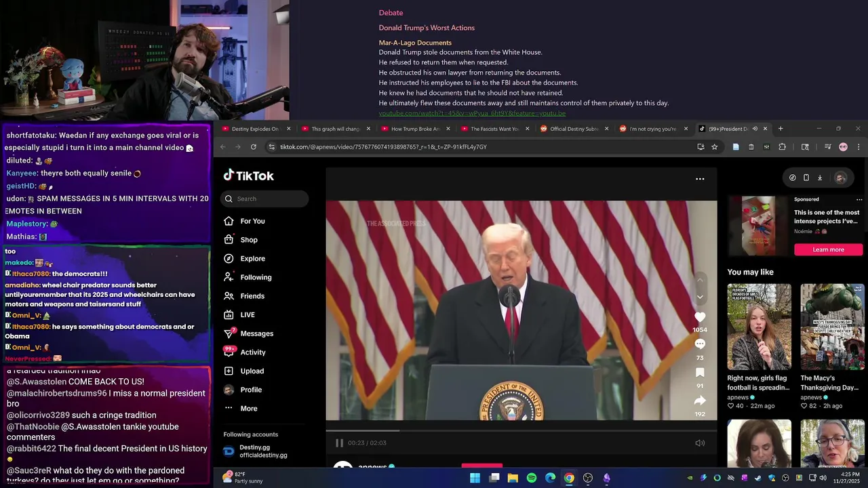The width and height of the screenshot is (868, 488).
Task: Switch to the This graph will change tab
Action: point(335,129)
